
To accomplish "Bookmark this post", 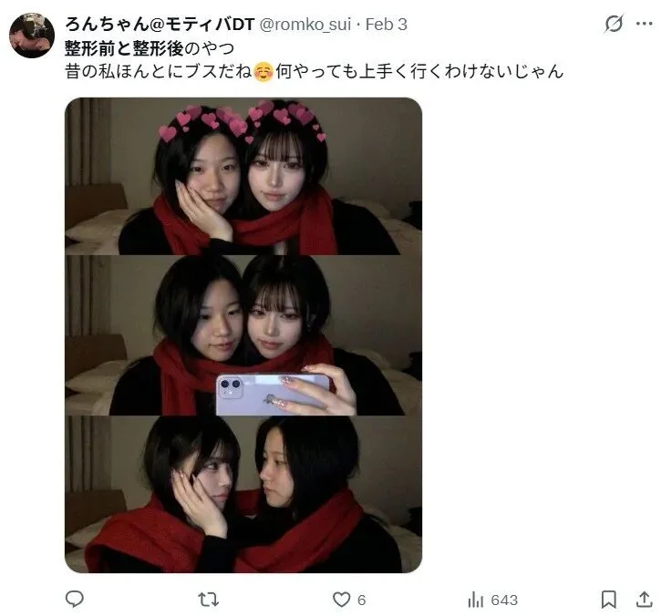I will coord(608,600).
